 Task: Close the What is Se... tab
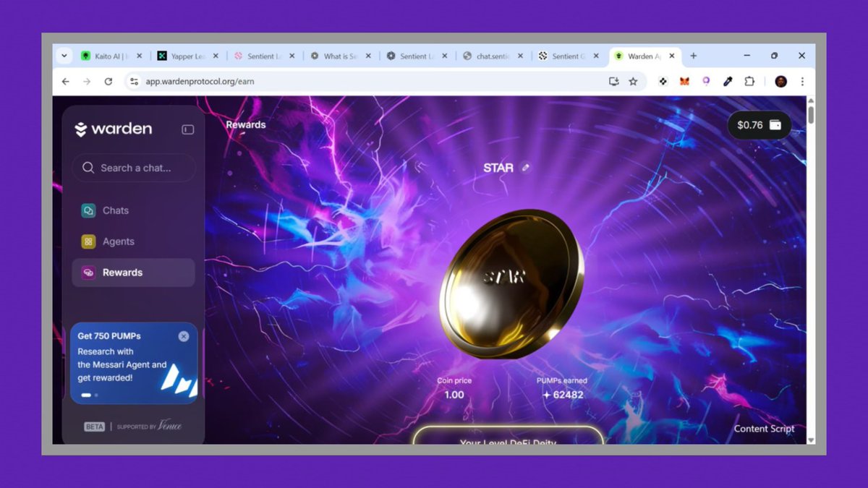click(368, 56)
